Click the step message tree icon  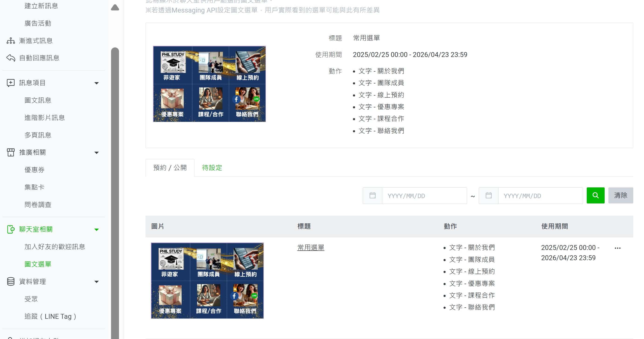11,41
